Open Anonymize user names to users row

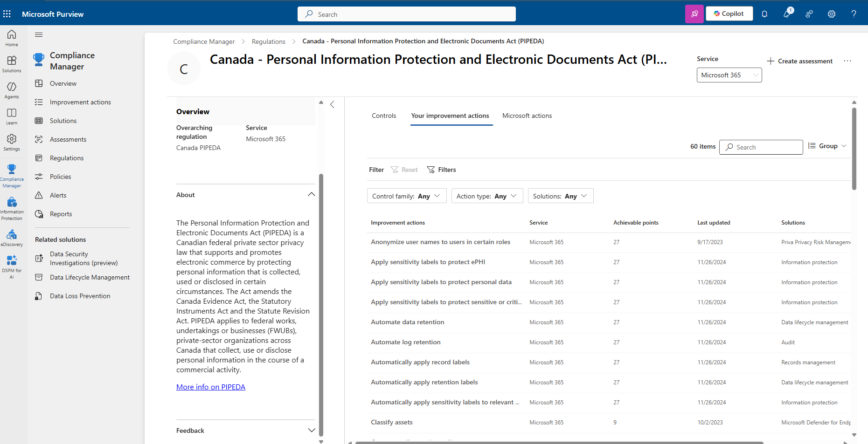click(440, 242)
